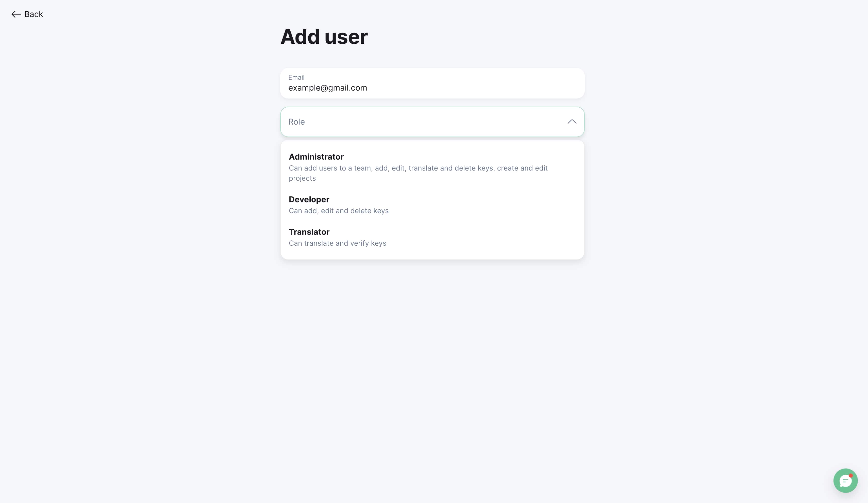868x503 pixels.
Task: Select the Administrator role
Action: pyautogui.click(x=432, y=167)
